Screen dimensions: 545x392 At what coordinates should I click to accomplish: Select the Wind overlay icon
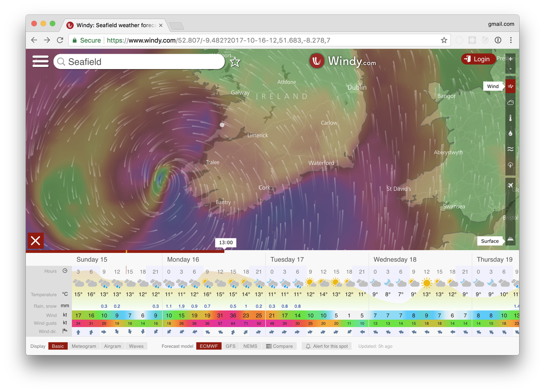[x=510, y=86]
